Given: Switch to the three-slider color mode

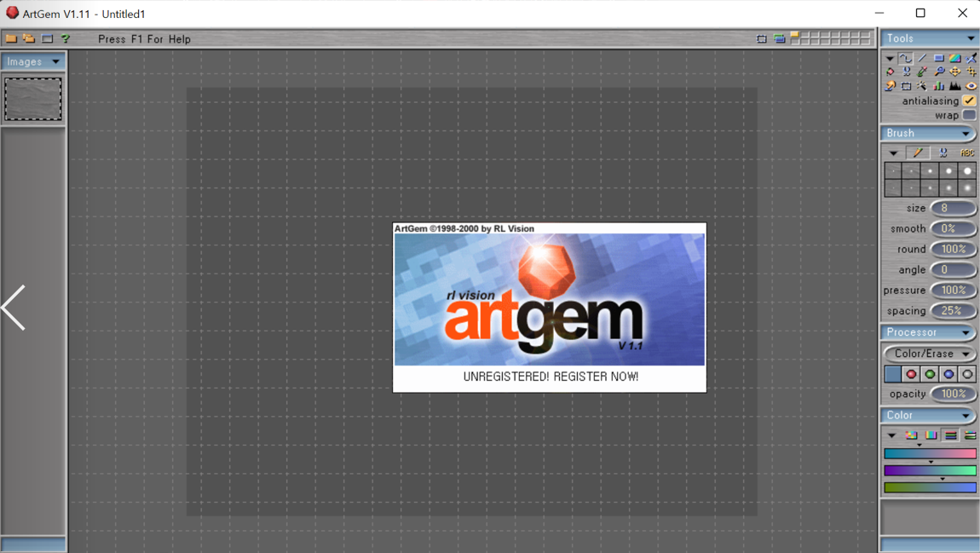Looking at the screenshot, I should [951, 435].
